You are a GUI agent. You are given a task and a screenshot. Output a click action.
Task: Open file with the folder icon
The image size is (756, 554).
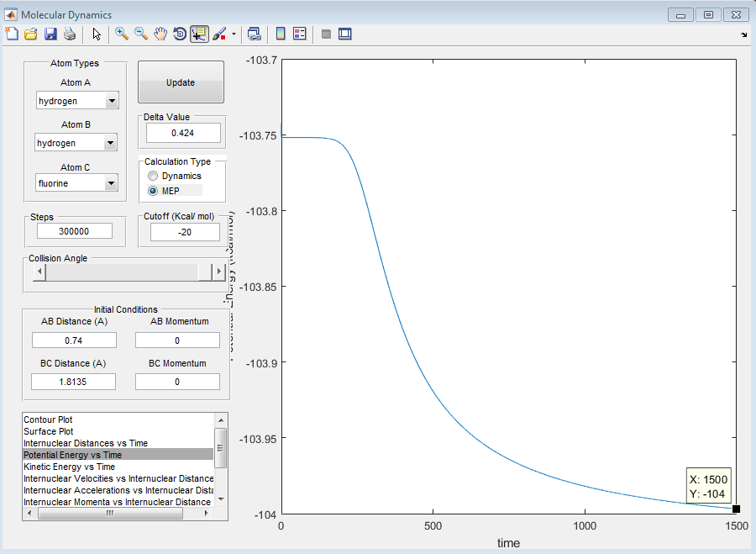click(x=31, y=34)
